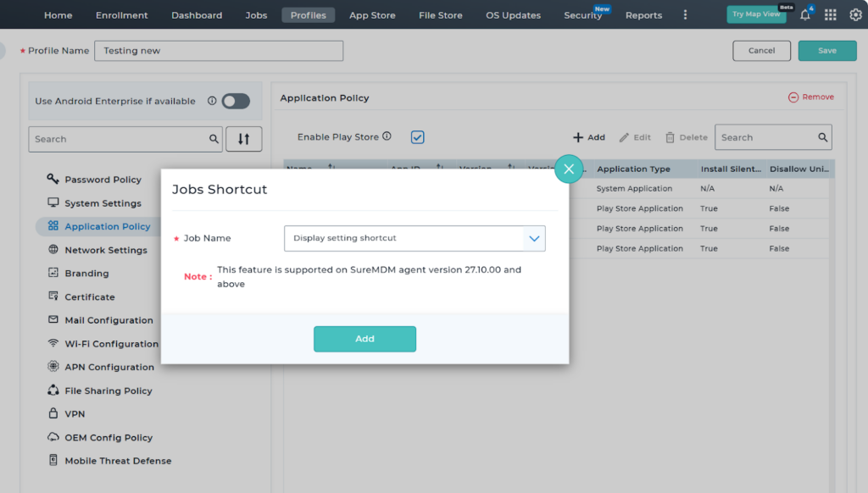Remove the Application Policy
Image resolution: width=868 pixels, height=493 pixels.
tap(811, 97)
